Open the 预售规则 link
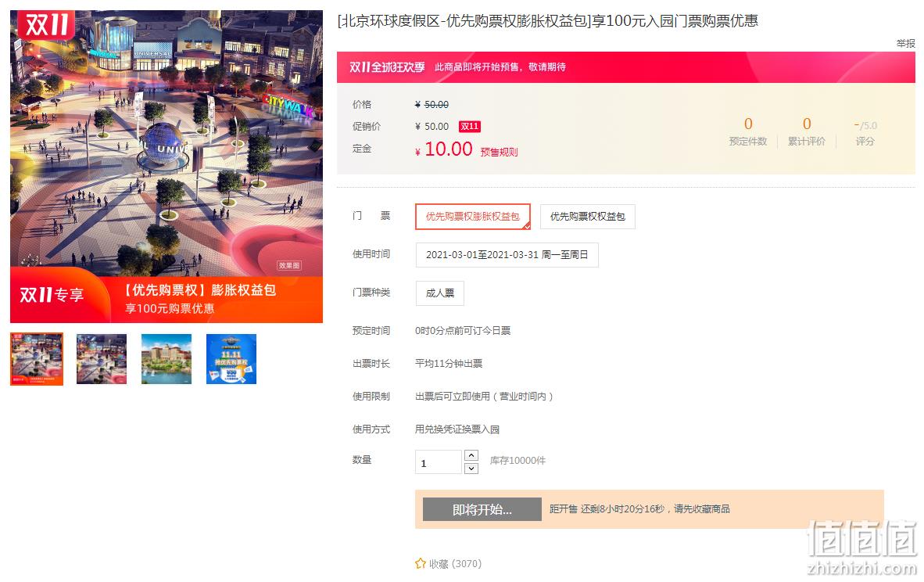This screenshot has width=924, height=582. click(x=499, y=152)
